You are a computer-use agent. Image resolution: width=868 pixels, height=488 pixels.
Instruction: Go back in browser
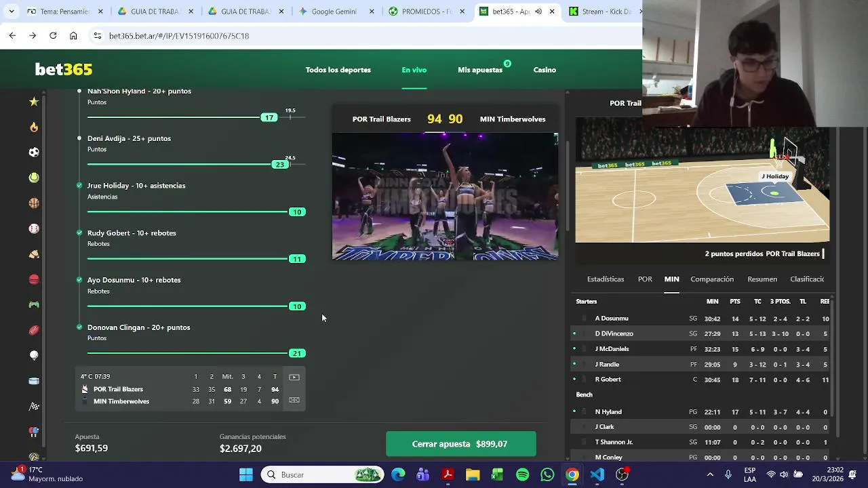(x=12, y=35)
